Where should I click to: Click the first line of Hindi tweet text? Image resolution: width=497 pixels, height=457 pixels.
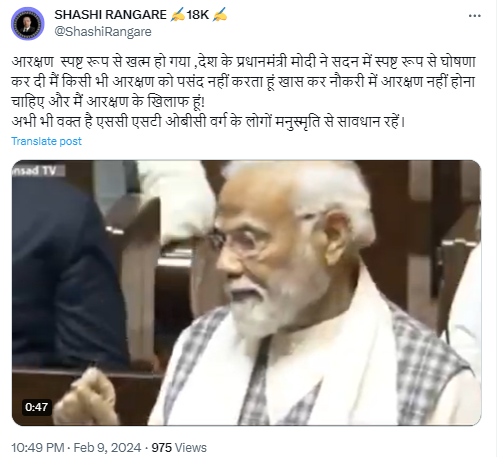pos(243,62)
